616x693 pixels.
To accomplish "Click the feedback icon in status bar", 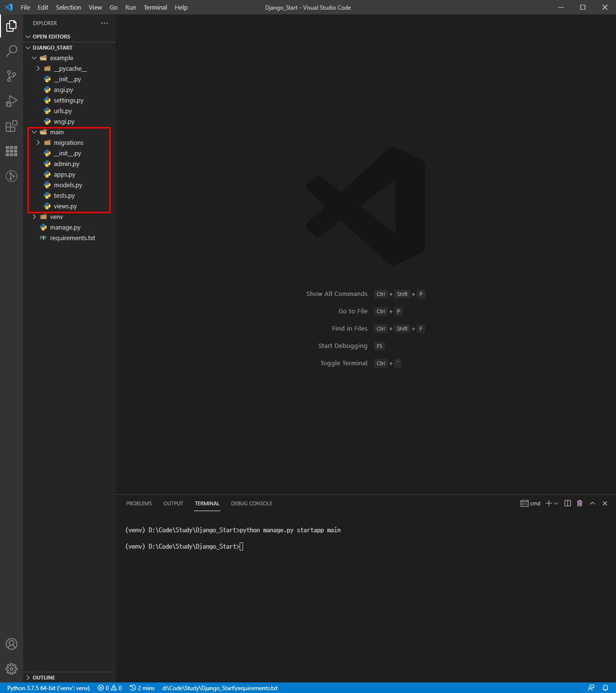I will pyautogui.click(x=591, y=688).
